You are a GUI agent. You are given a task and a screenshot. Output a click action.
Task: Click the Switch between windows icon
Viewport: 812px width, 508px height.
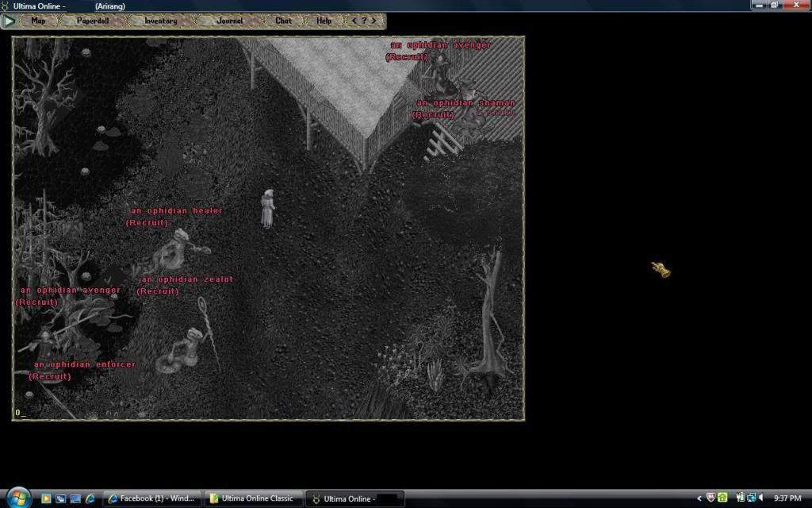pos(60,498)
